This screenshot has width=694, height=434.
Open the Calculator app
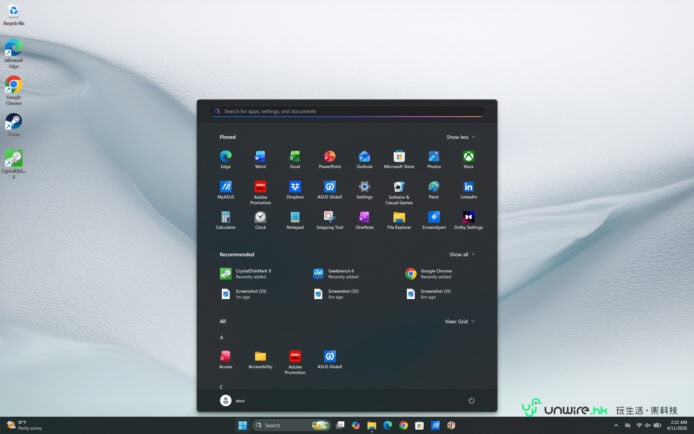(226, 220)
